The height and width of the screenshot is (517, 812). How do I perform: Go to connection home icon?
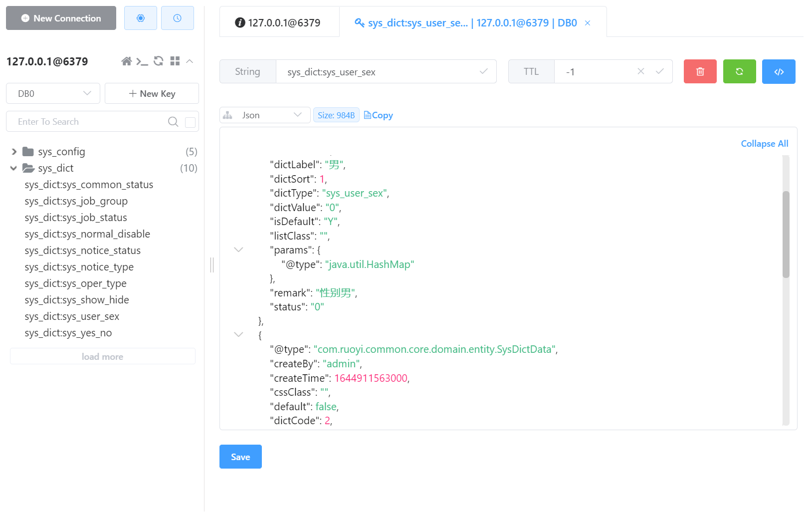tap(127, 61)
